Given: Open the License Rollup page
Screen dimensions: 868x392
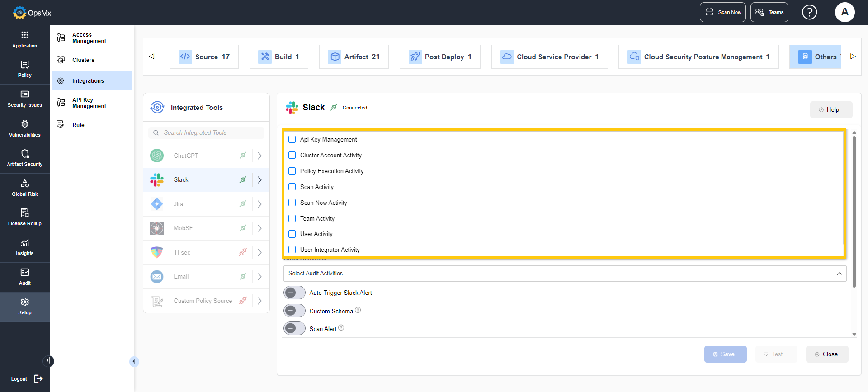Looking at the screenshot, I should point(25,218).
